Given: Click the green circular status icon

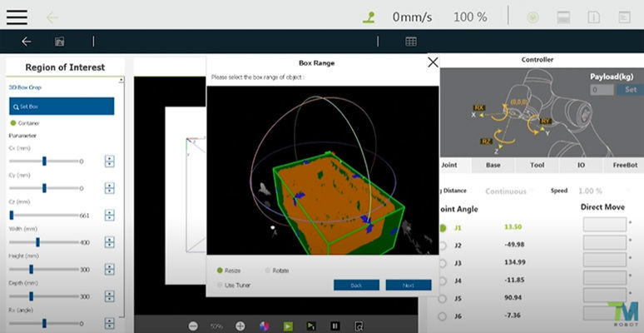Looking at the screenshot, I should tap(533, 17).
